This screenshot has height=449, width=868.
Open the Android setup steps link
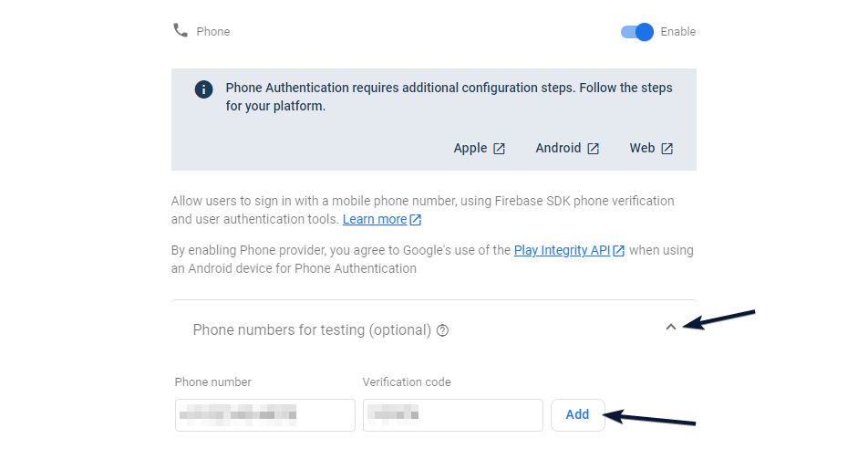558,148
